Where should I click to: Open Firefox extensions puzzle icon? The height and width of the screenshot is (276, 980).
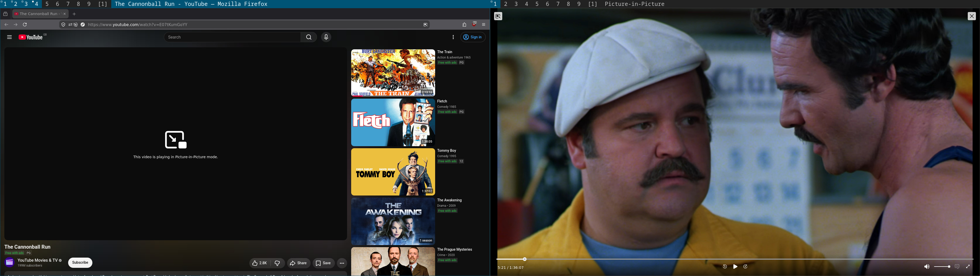(464, 25)
